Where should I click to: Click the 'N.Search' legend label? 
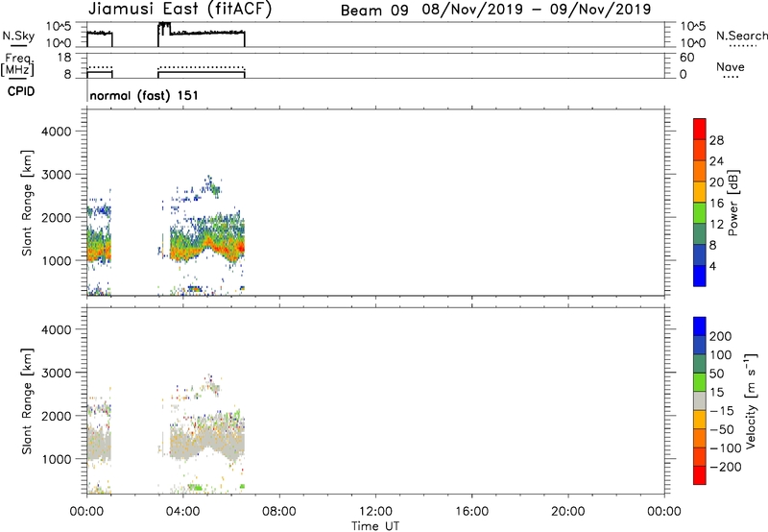741,36
